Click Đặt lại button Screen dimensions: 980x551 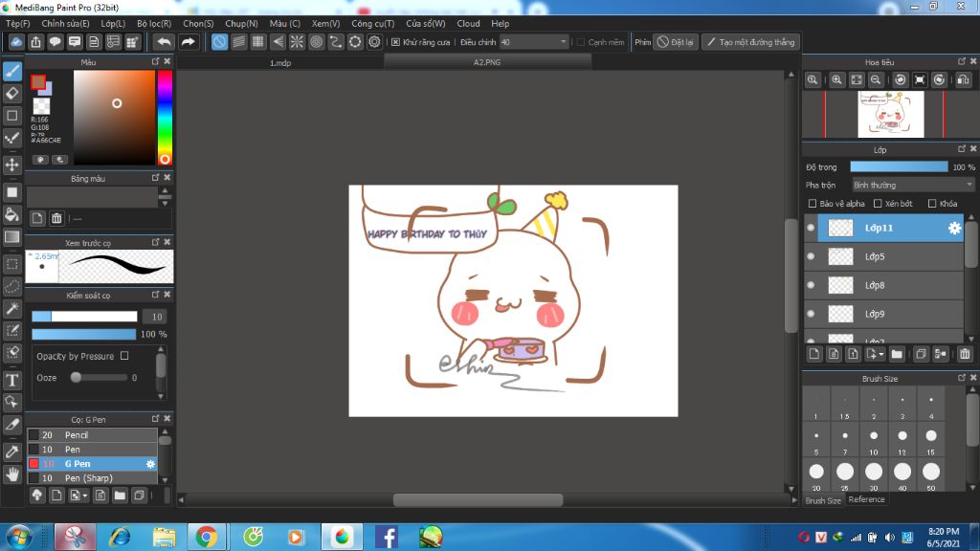coord(676,42)
